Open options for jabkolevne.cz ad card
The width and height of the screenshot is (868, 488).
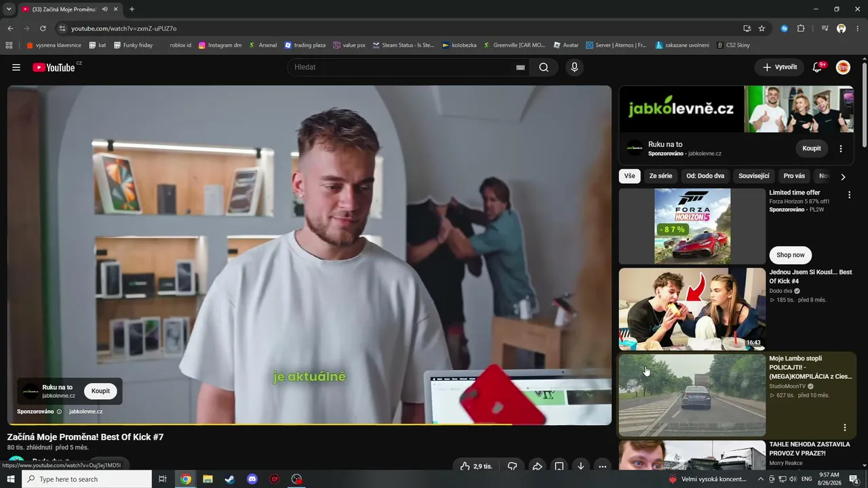[841, 148]
